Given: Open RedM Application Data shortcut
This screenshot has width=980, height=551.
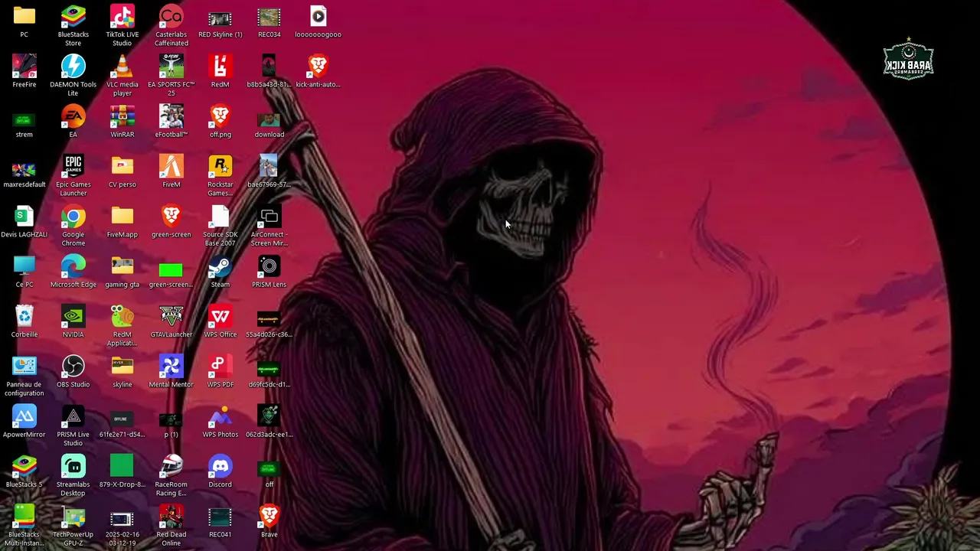Looking at the screenshot, I should pos(122,317).
